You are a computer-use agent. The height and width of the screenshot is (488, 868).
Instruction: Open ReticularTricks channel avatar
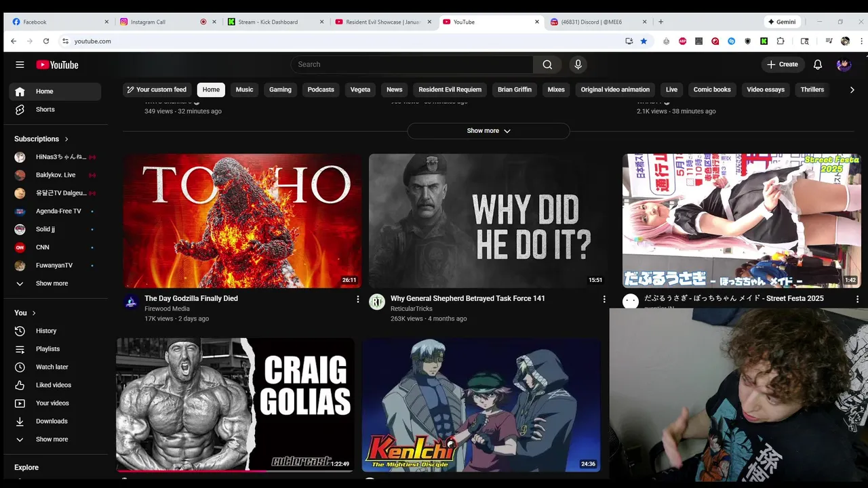pos(377,302)
